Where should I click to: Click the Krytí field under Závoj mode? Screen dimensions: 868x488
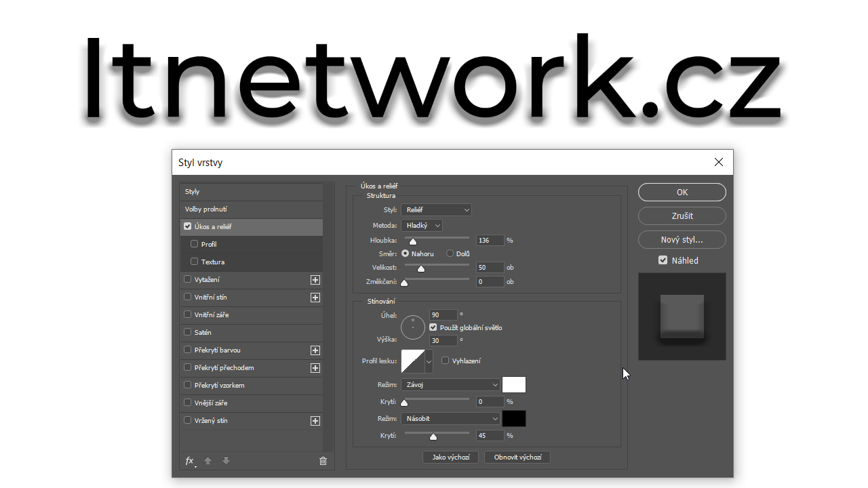tap(490, 402)
